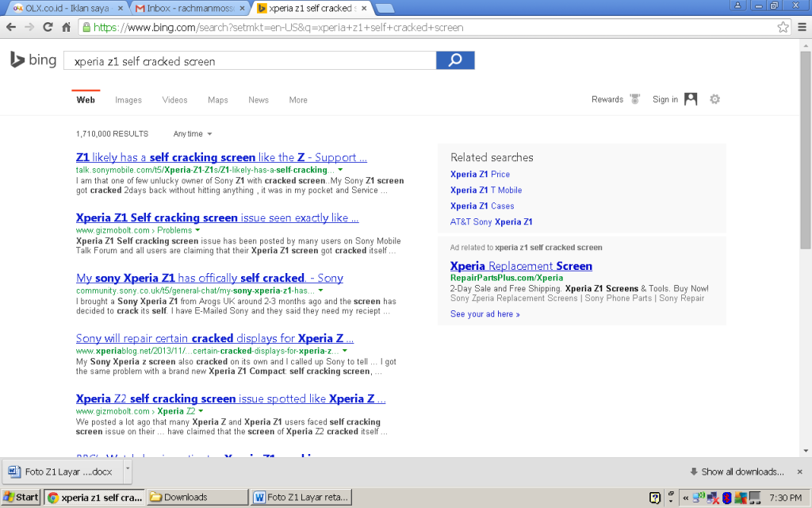
Task: Expand arrow next to talk.sonymobile.com URL
Action: [340, 170]
